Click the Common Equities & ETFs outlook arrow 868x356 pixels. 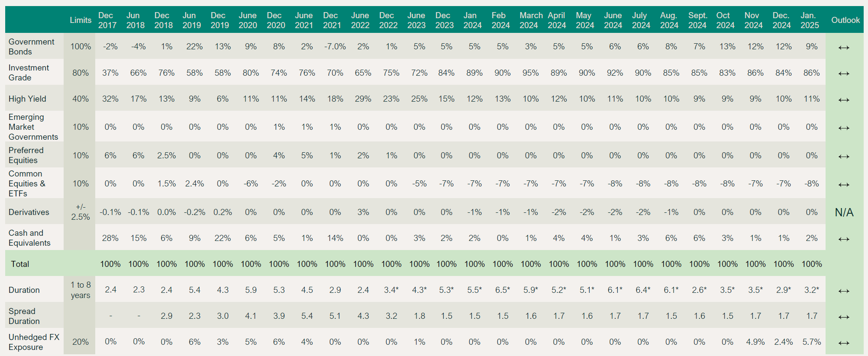(x=844, y=185)
